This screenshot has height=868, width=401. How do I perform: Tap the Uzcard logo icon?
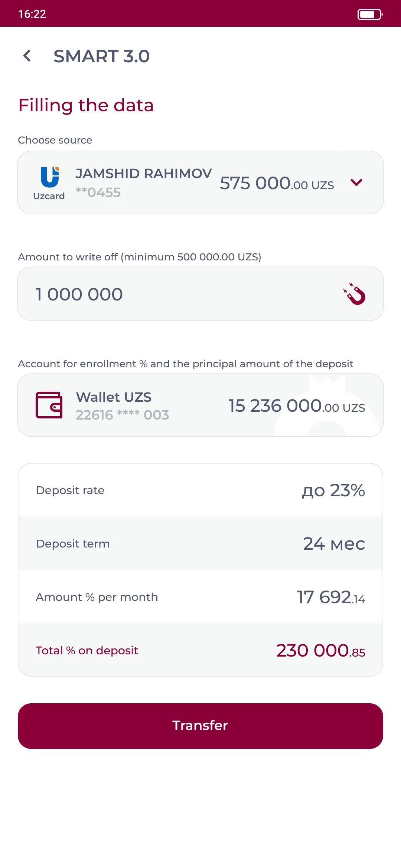49,177
